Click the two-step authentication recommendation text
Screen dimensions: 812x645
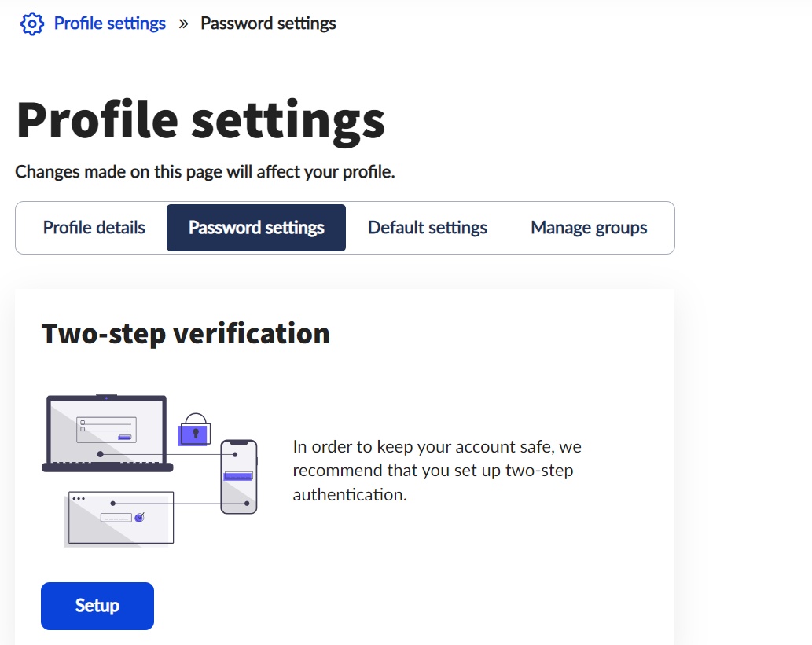(x=437, y=471)
